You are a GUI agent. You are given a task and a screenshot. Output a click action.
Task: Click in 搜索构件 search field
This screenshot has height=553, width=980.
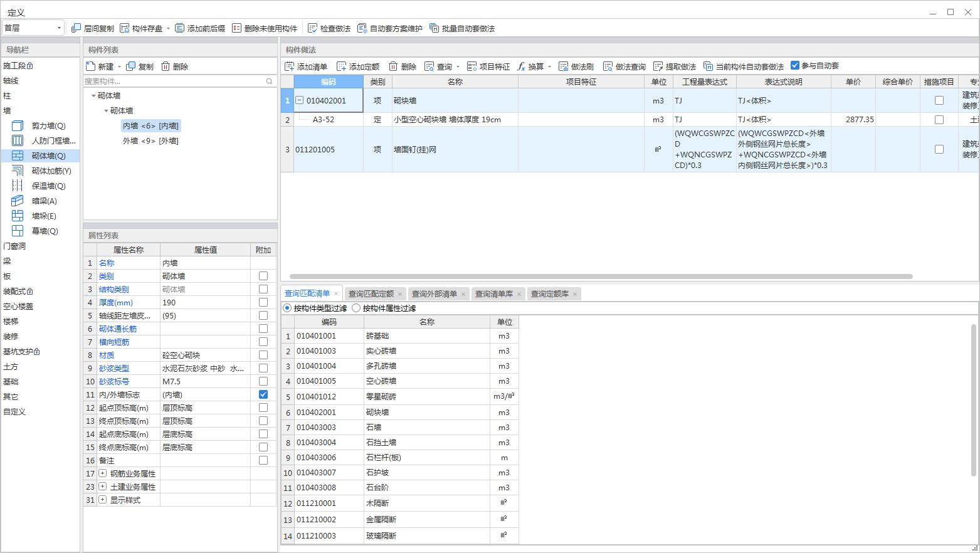click(174, 81)
